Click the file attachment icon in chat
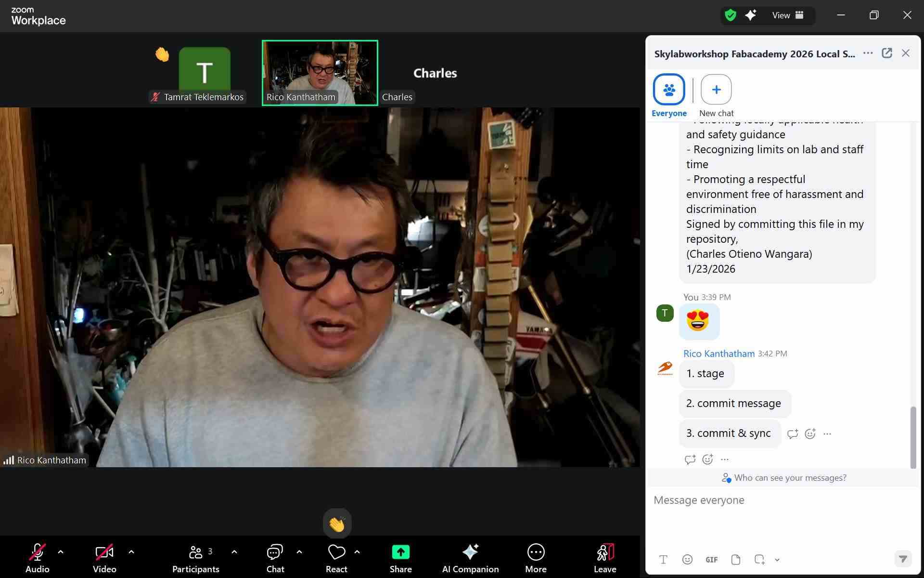The height and width of the screenshot is (578, 924). click(735, 560)
